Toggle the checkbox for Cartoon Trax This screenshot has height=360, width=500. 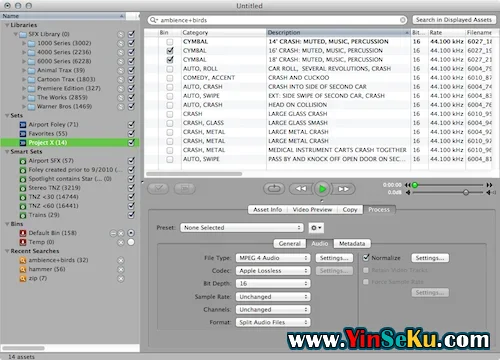click(x=131, y=79)
